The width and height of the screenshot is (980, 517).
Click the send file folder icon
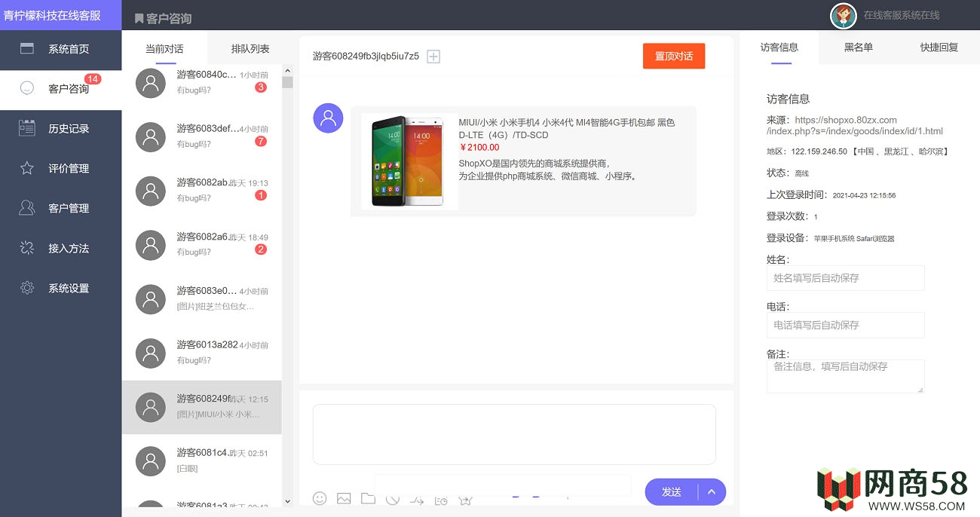click(368, 498)
